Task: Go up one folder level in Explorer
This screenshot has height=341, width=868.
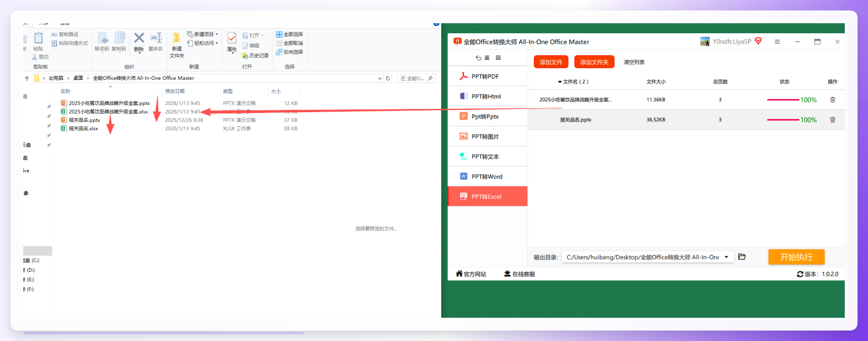Action: 27,78
